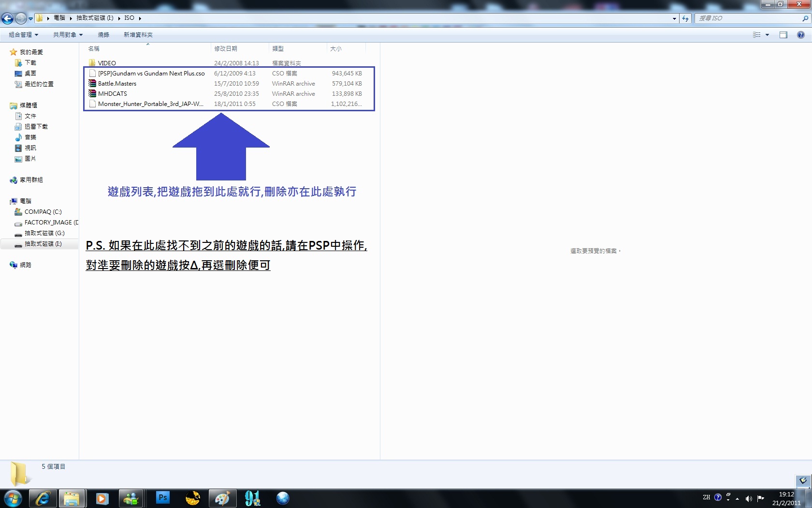
Task: Open Windows Media Player from the taskbar
Action: tap(102, 498)
